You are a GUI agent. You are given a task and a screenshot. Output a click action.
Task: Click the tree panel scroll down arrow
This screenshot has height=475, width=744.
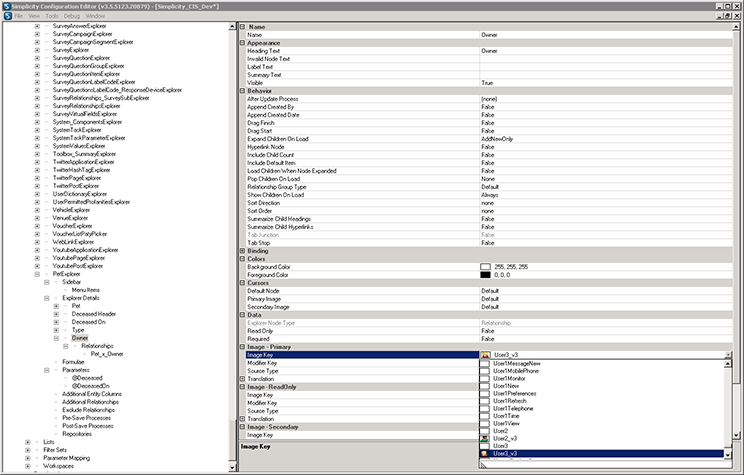click(232, 467)
